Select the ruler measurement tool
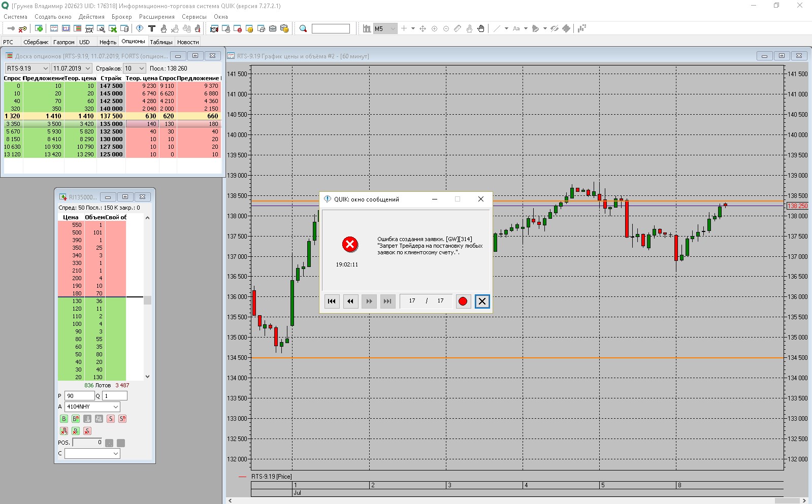This screenshot has height=504, width=812. [458, 28]
